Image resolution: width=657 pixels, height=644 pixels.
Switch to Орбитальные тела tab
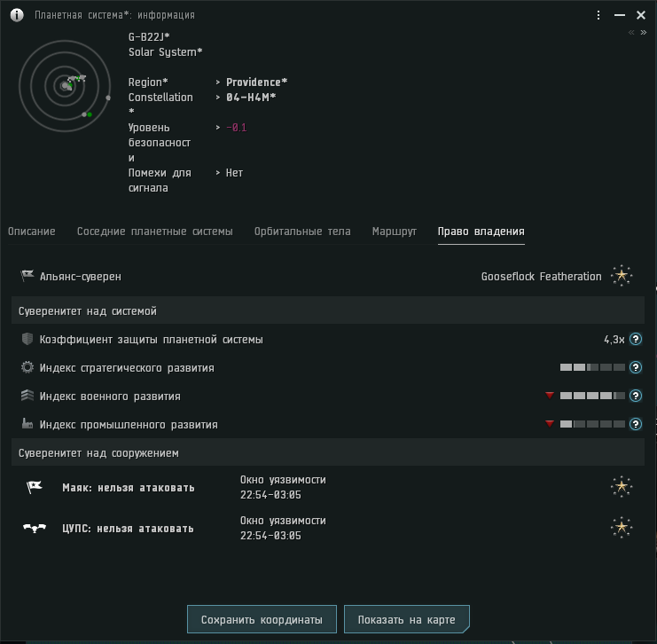pyautogui.click(x=302, y=232)
